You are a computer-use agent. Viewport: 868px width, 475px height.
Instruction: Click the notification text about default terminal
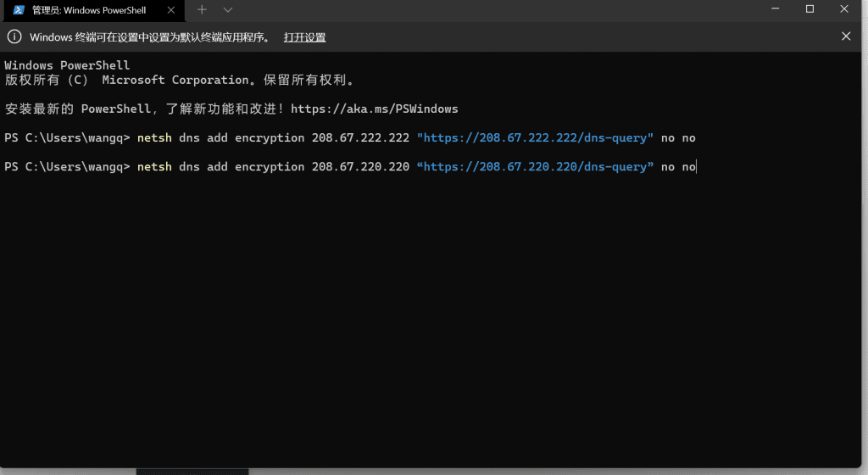point(149,37)
